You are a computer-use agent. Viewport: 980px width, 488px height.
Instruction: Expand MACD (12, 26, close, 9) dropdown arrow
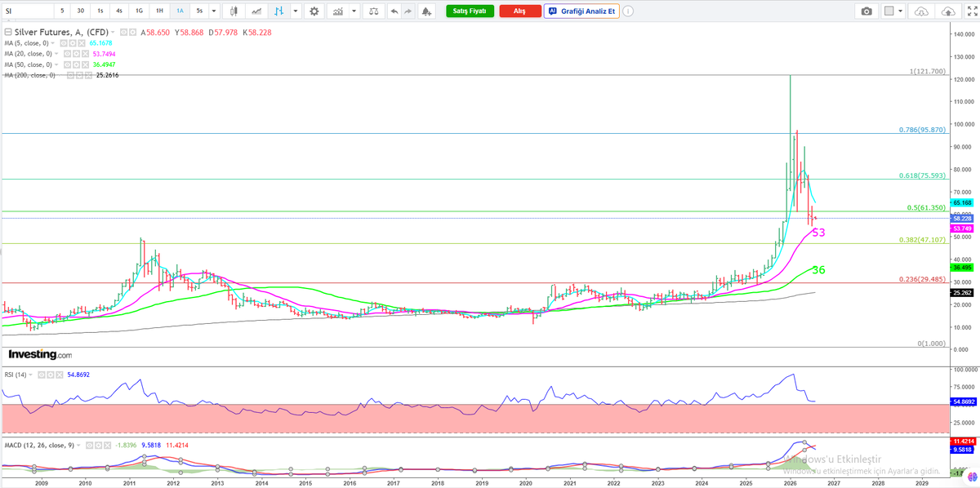(x=78, y=445)
